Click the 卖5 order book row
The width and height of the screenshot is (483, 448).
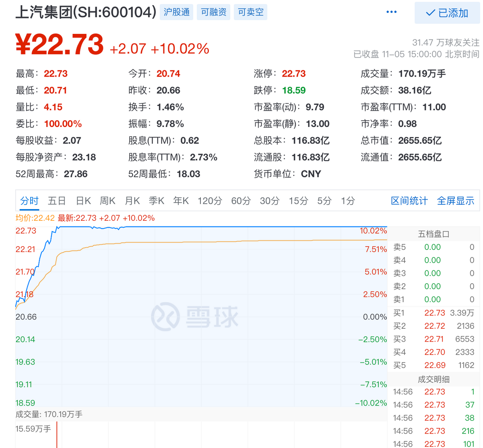pyautogui.click(x=433, y=247)
